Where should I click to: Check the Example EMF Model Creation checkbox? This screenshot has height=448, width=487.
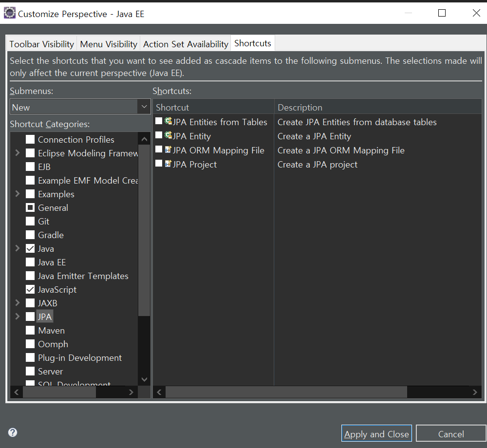(x=30, y=180)
